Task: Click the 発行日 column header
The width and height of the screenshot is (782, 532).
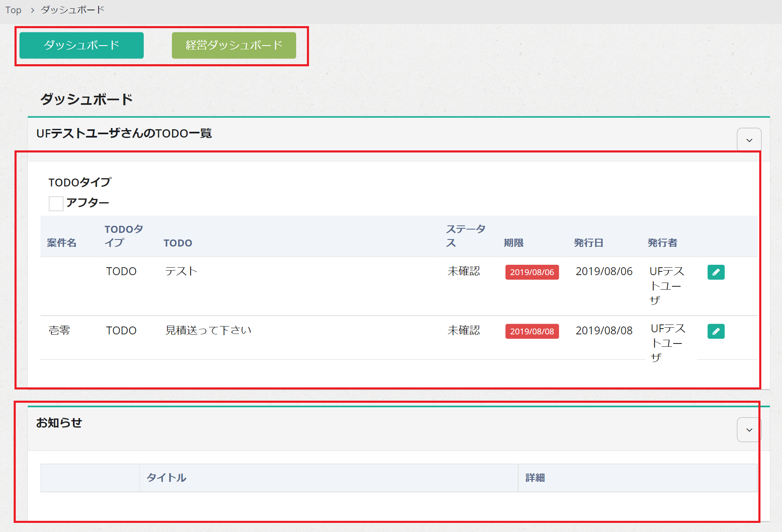Action: pyautogui.click(x=588, y=243)
